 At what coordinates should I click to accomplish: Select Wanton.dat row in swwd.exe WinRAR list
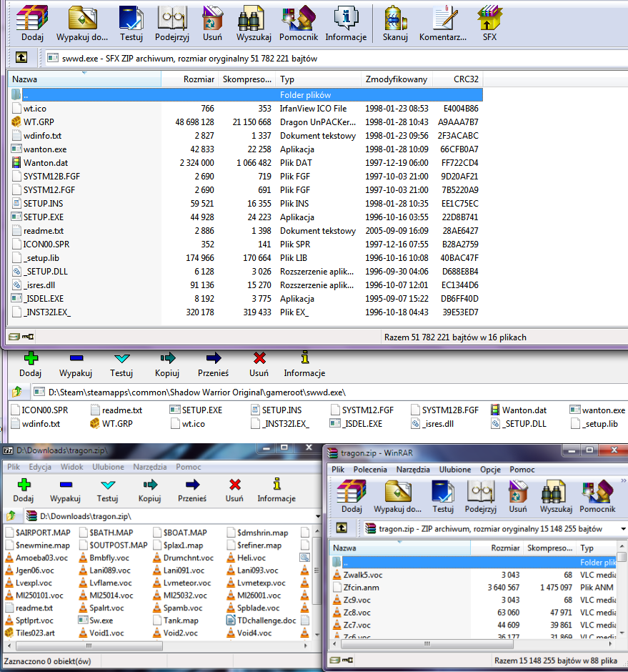245,163
